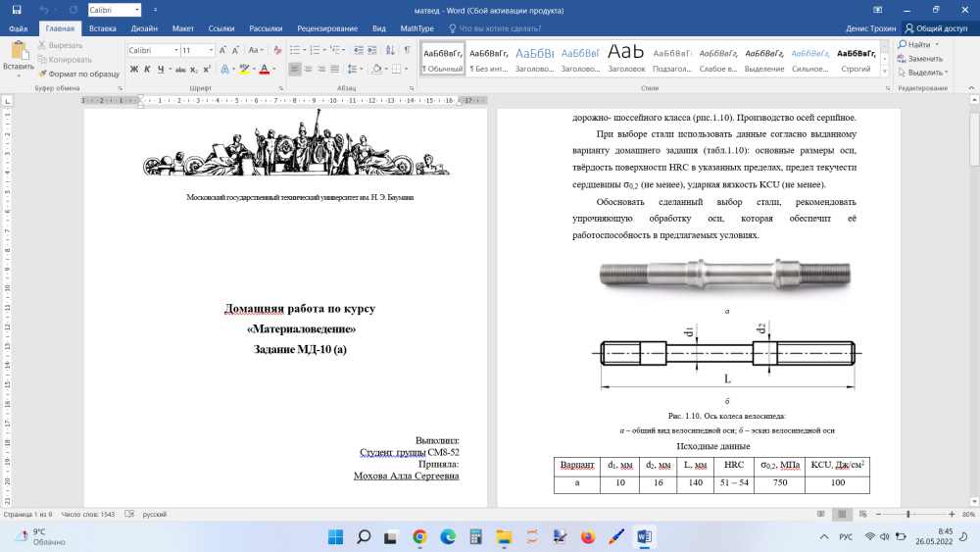The width and height of the screenshot is (980, 552).
Task: Click the sort (A-Z) icon
Action: coord(390,49)
